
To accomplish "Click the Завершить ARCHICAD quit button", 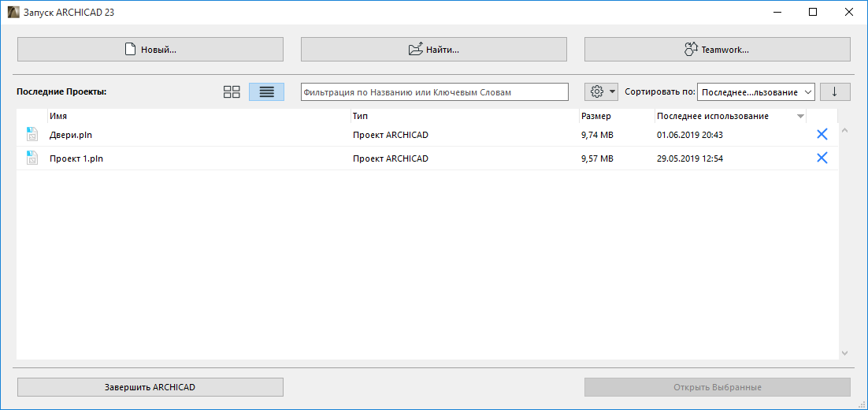I will pyautogui.click(x=150, y=387).
